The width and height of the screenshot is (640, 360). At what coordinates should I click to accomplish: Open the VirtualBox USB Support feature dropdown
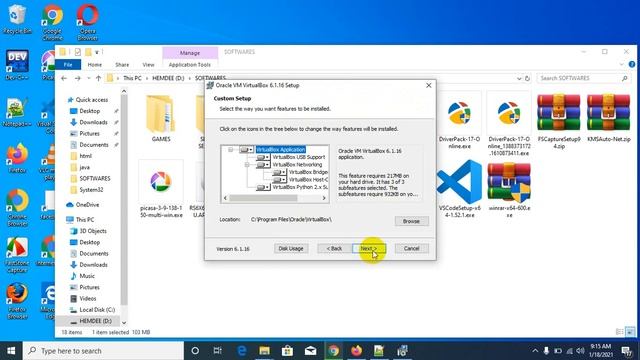pos(263,157)
